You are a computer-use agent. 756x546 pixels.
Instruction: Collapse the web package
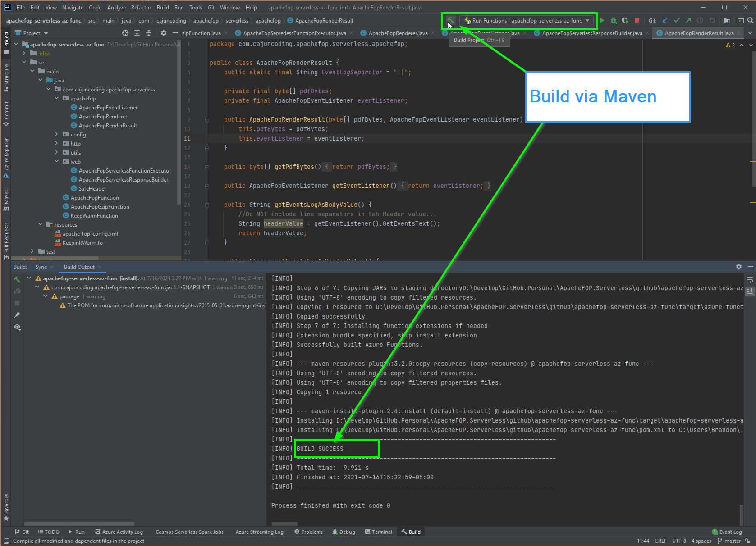coord(56,161)
